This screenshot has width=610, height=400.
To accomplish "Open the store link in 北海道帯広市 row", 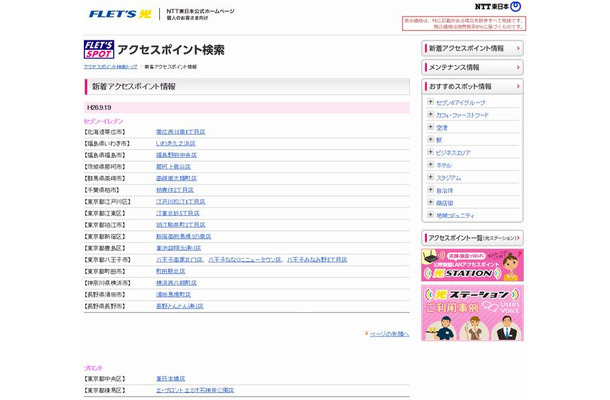I will pyautogui.click(x=181, y=132).
